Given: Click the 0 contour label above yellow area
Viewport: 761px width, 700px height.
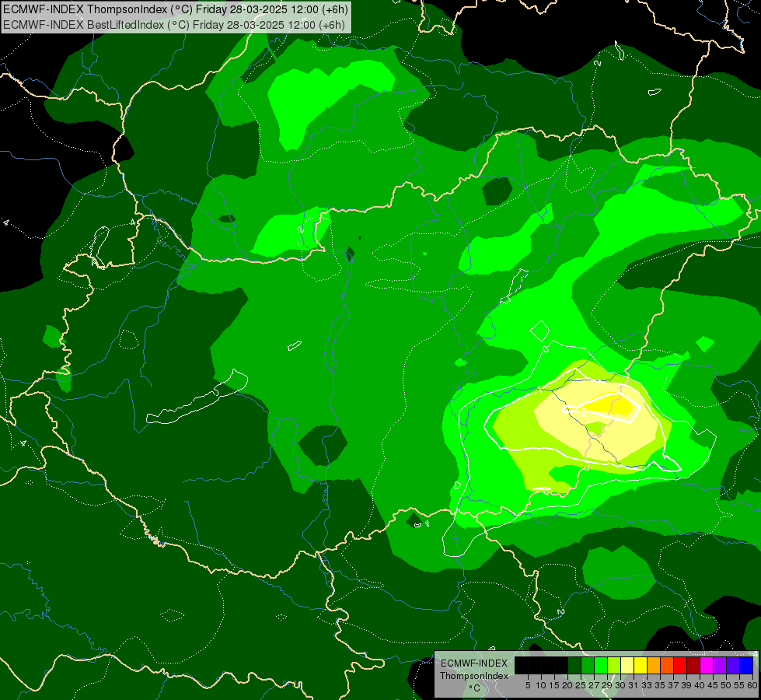Looking at the screenshot, I should [x=546, y=348].
